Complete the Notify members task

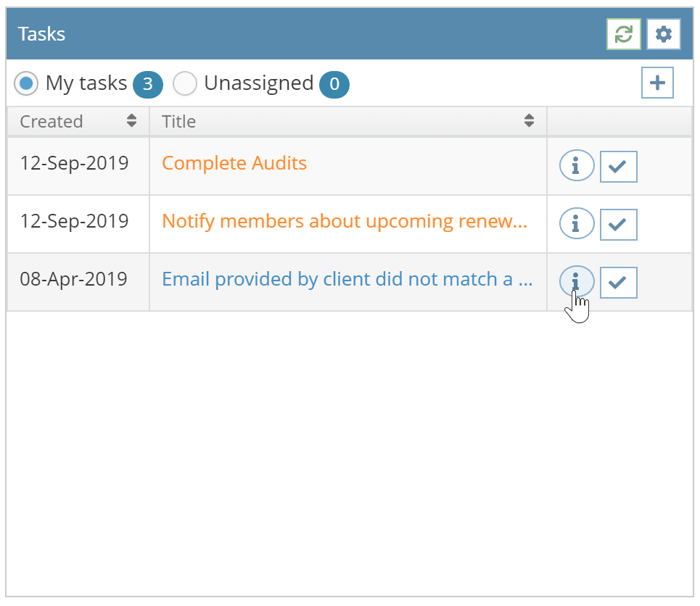coord(618,225)
